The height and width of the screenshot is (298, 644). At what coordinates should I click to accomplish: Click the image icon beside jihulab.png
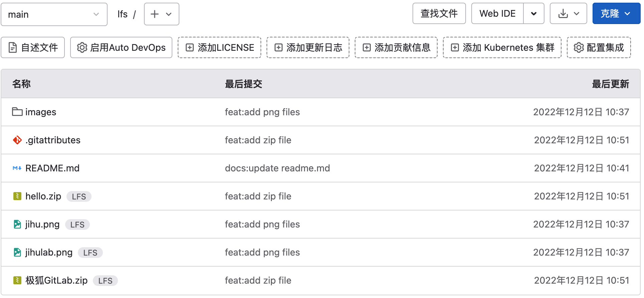click(17, 252)
